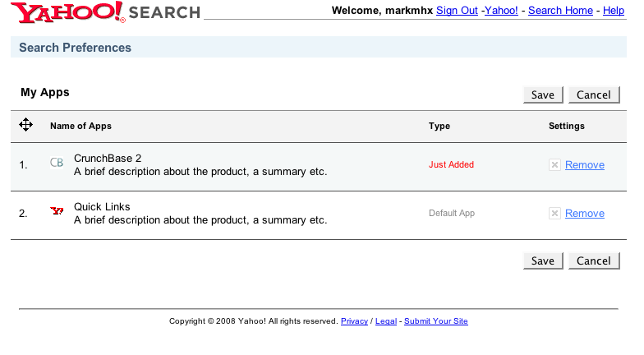Open the Privacy policy link
Viewport: 644px width, 355px height.
[354, 321]
